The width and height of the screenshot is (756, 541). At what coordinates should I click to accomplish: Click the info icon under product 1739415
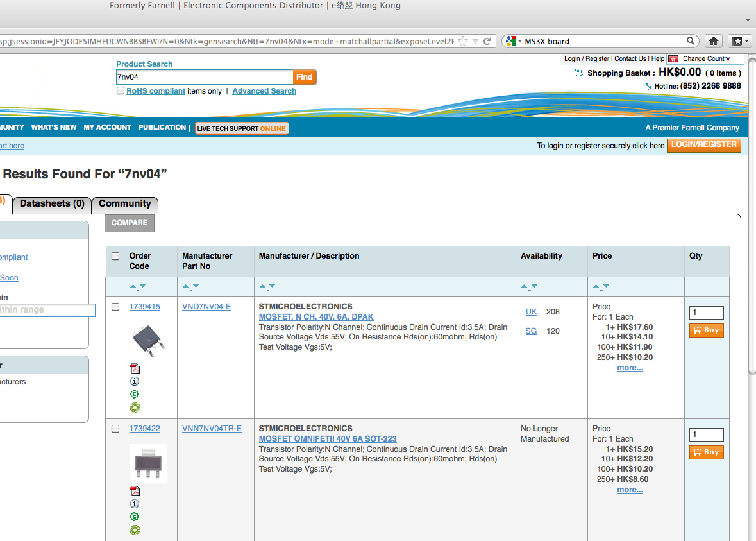point(135,381)
